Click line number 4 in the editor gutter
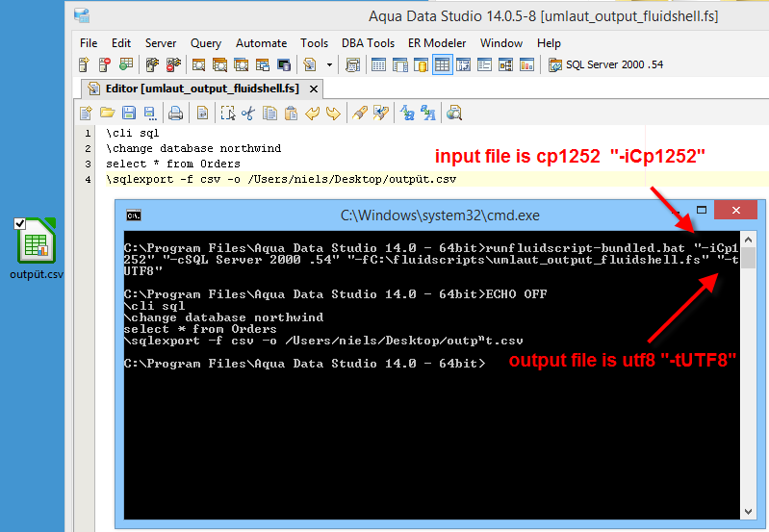The image size is (769, 532). click(88, 180)
